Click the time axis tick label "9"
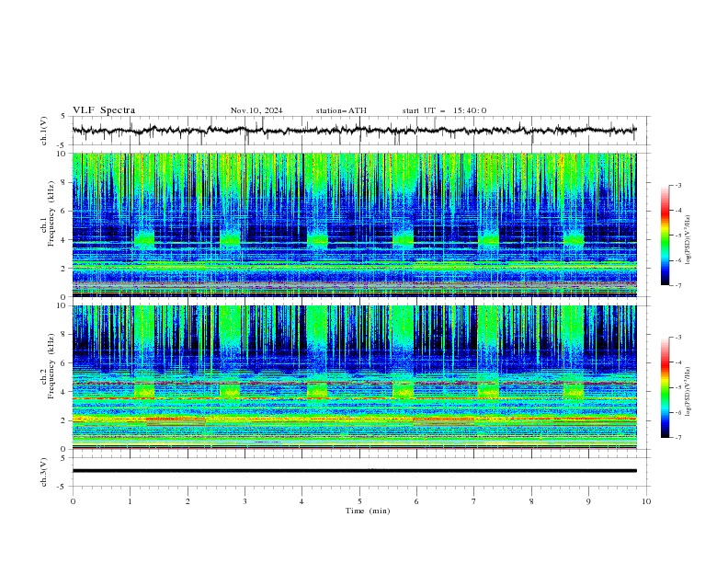The image size is (728, 563). point(588,501)
